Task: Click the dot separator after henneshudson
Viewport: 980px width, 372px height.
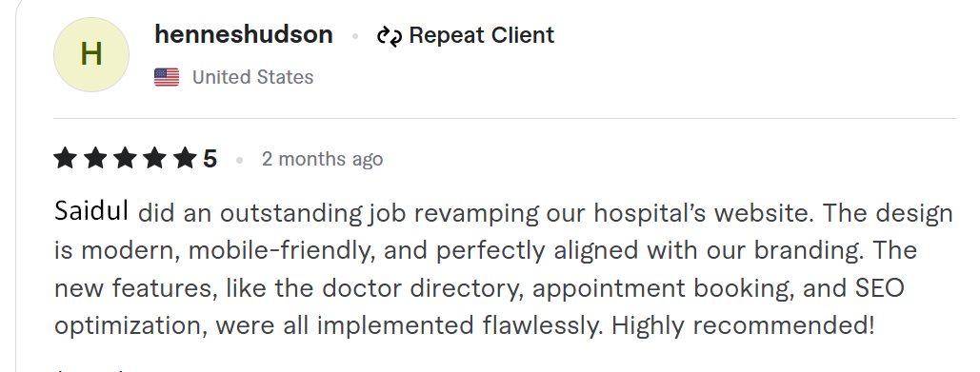Action: click(355, 36)
